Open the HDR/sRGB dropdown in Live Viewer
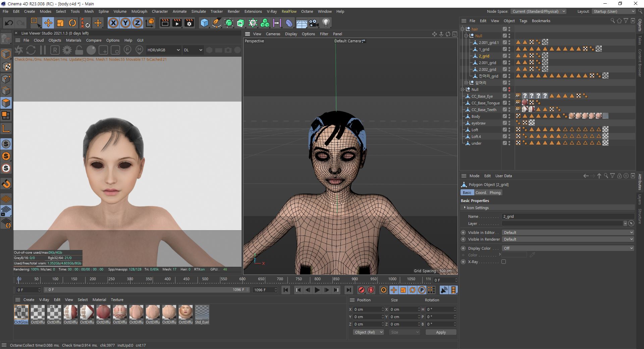 click(163, 50)
